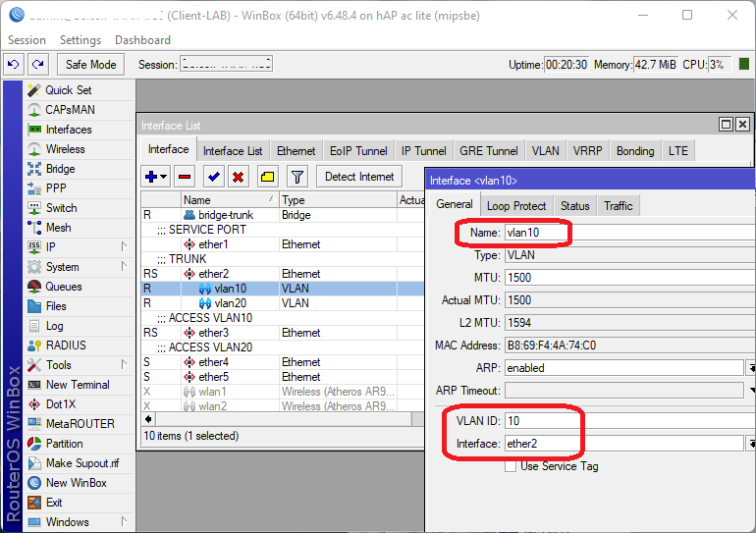Switch to the Interface List tab
The width and height of the screenshot is (756, 533).
click(x=233, y=151)
